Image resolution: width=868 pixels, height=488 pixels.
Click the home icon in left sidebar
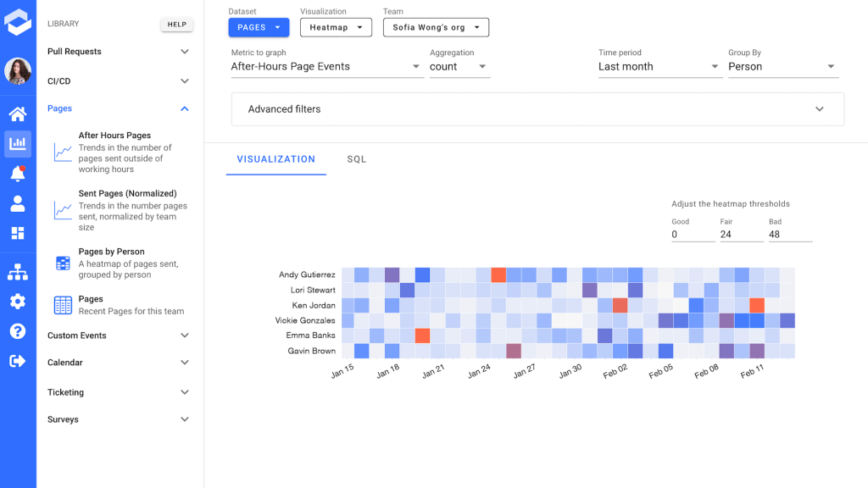(x=17, y=114)
